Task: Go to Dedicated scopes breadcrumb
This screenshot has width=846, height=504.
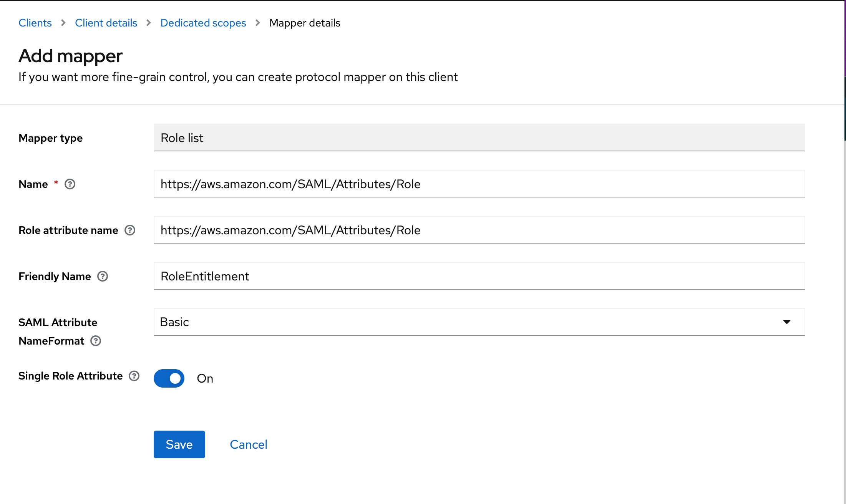Action: click(x=203, y=23)
